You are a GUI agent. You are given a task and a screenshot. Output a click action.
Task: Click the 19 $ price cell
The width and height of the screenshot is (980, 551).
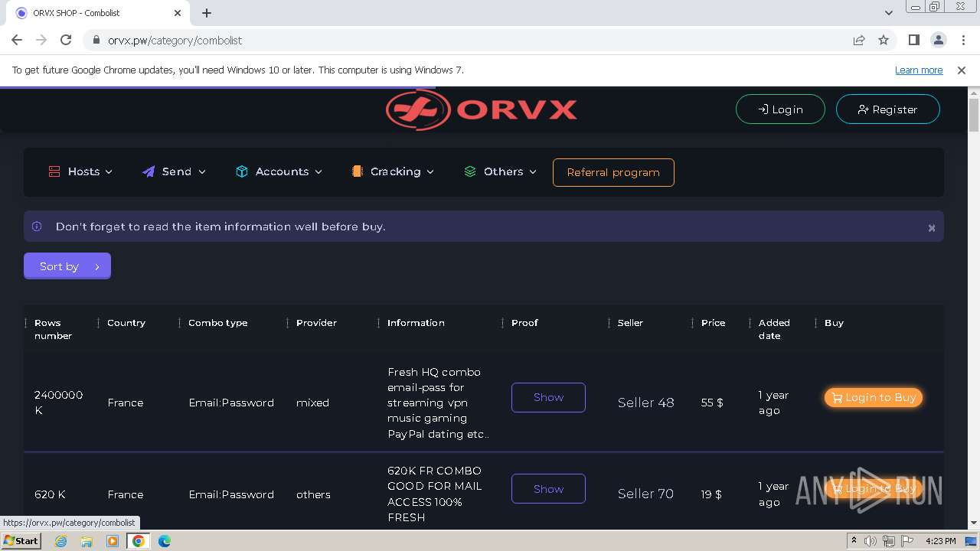tap(711, 494)
